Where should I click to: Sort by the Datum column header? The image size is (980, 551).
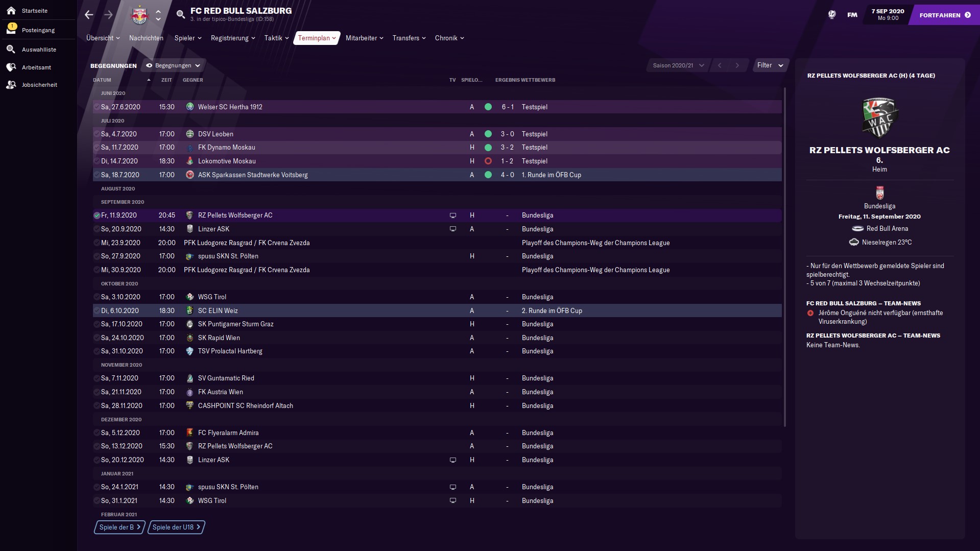102,80
